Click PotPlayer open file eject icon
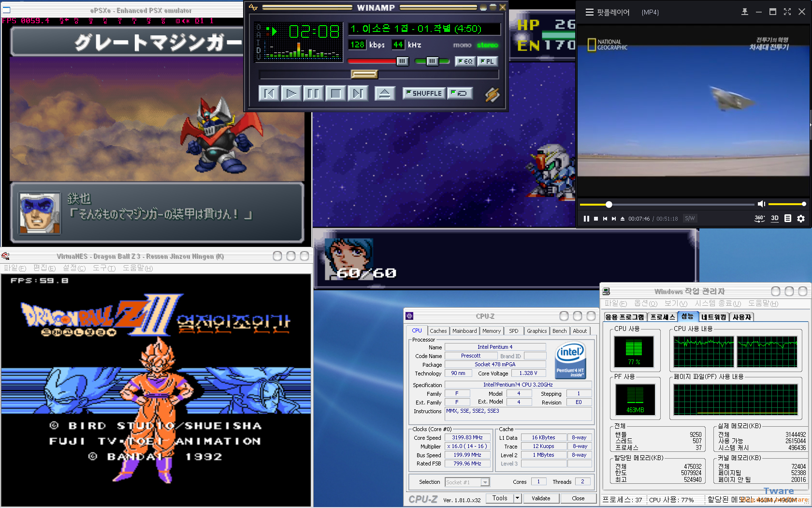The image size is (812, 508). 623,219
